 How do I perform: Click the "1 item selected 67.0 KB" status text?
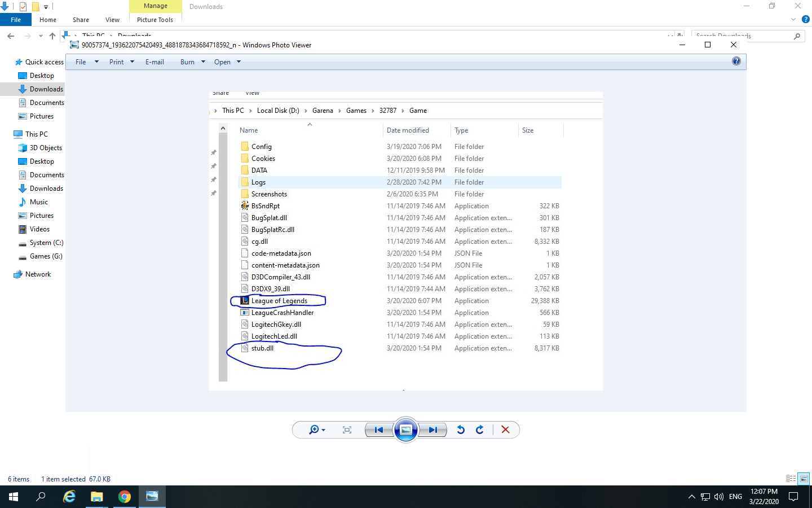pos(76,479)
